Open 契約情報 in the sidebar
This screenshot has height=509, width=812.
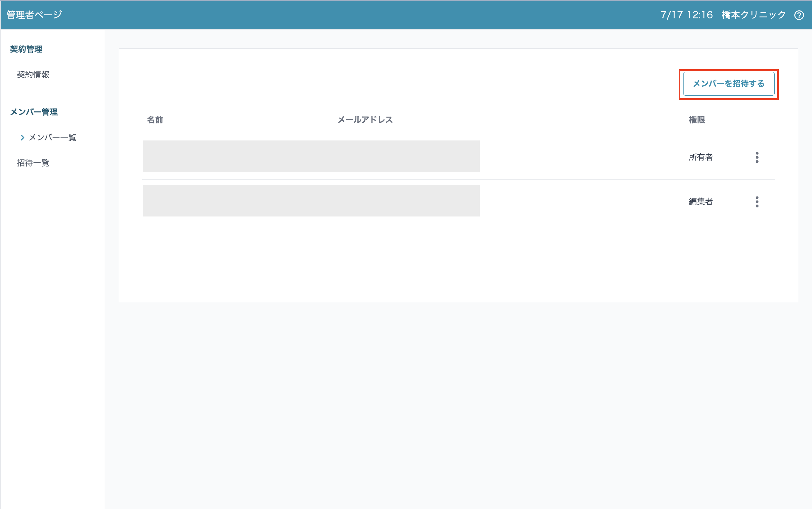coord(33,74)
